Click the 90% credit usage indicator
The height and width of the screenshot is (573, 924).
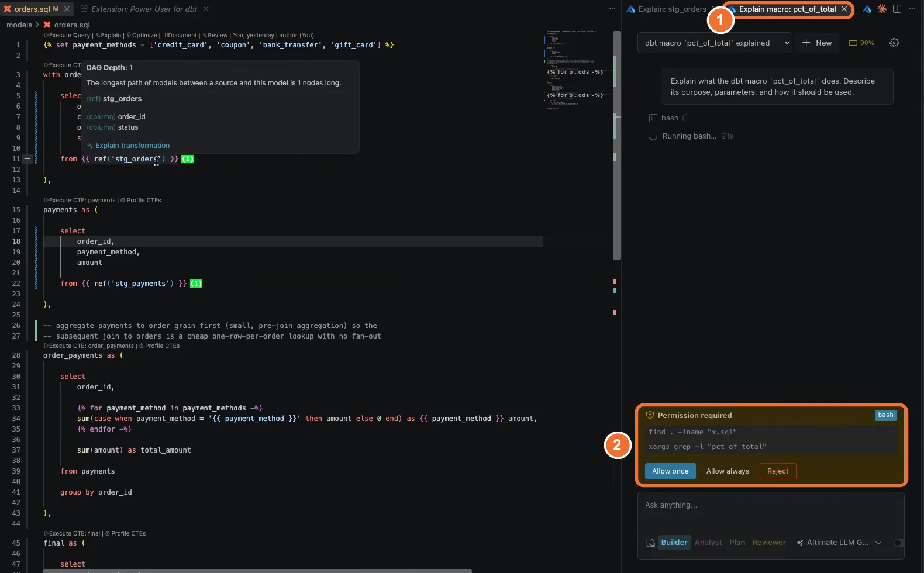(x=861, y=43)
